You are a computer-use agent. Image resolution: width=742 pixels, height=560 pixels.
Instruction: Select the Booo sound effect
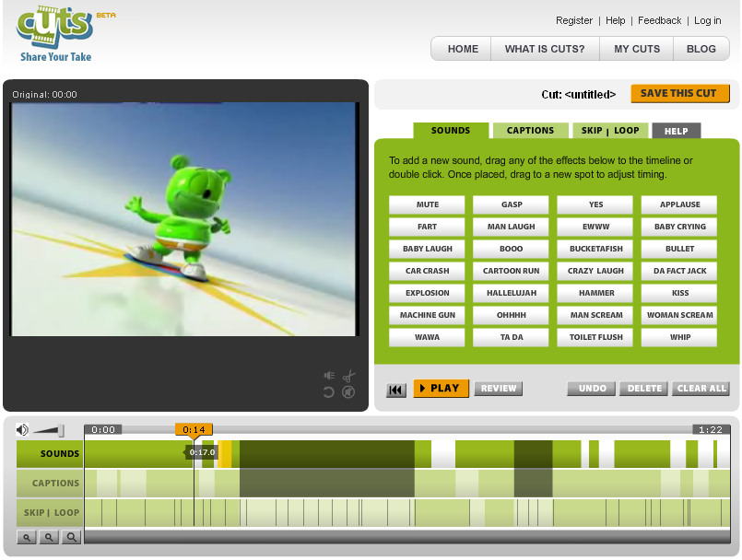click(511, 249)
